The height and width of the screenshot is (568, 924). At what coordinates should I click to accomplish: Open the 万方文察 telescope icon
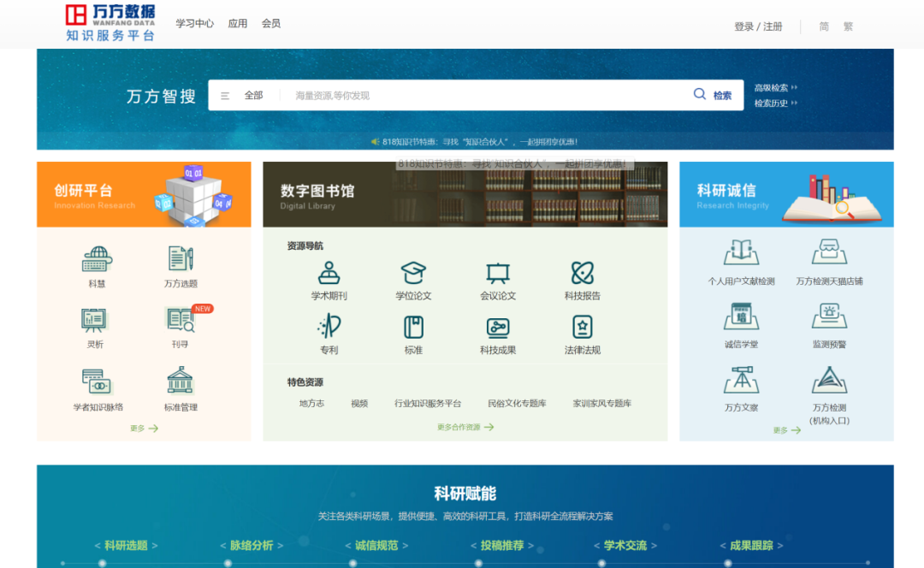[741, 380]
